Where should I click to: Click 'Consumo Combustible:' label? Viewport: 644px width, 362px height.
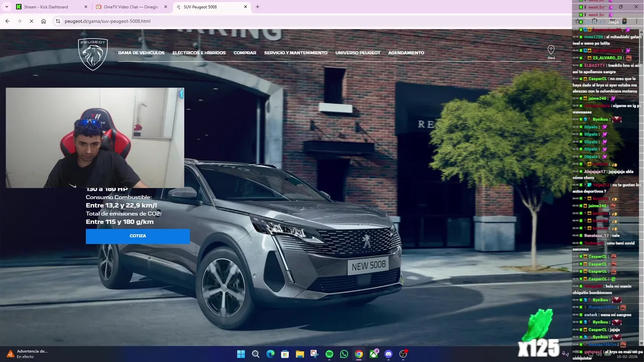(119, 197)
